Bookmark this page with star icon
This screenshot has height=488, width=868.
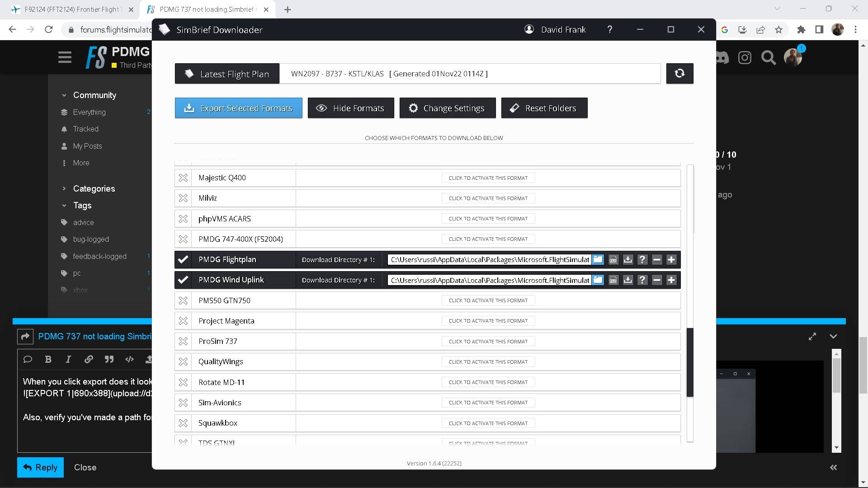click(778, 30)
